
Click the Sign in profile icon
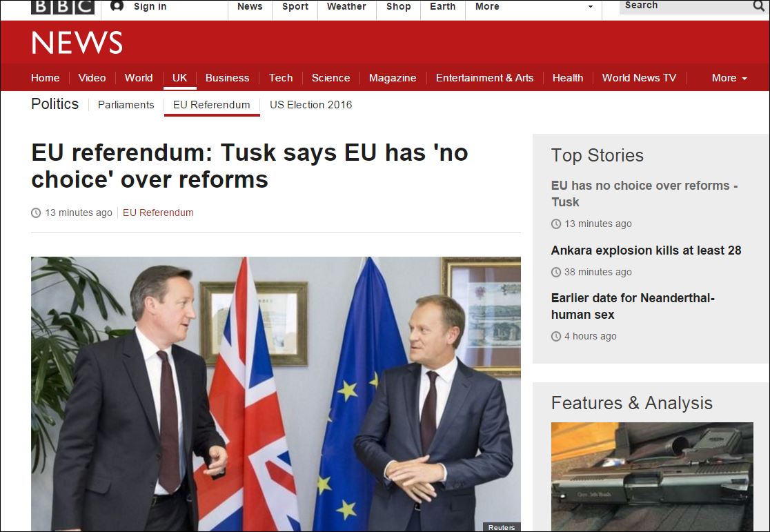click(x=117, y=6)
